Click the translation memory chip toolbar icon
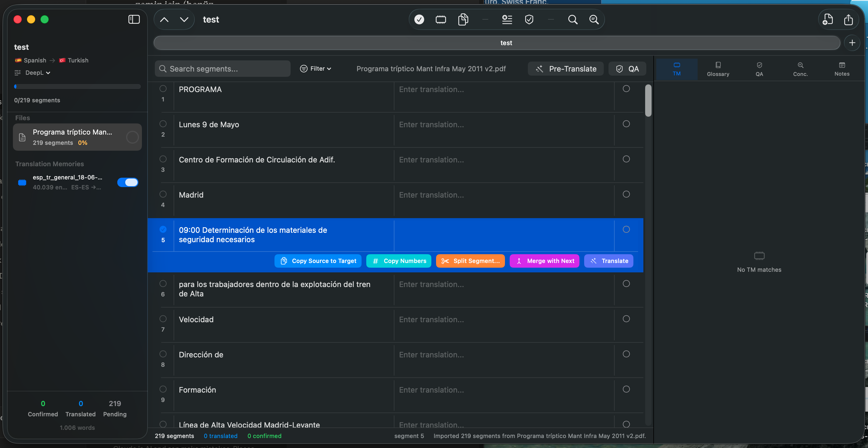 (x=440, y=20)
